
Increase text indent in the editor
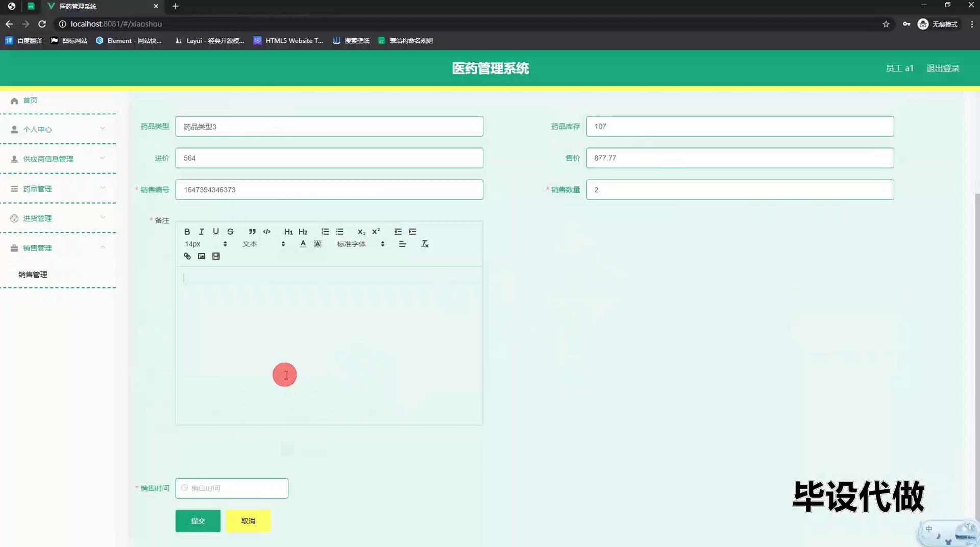pyautogui.click(x=412, y=232)
